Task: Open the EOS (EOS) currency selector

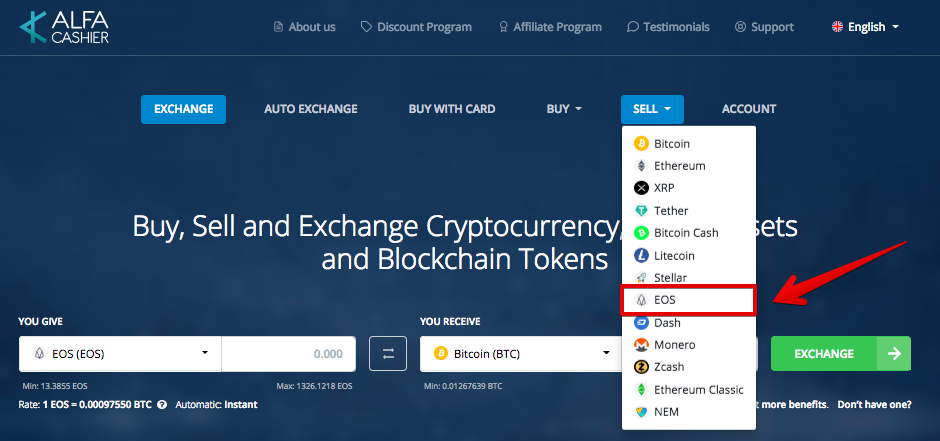Action: [x=120, y=354]
